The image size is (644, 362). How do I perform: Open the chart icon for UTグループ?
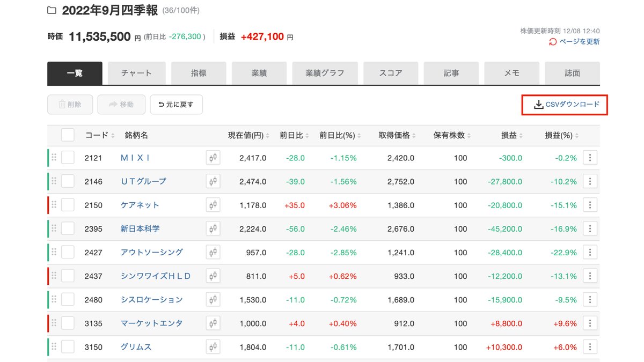[x=213, y=181]
